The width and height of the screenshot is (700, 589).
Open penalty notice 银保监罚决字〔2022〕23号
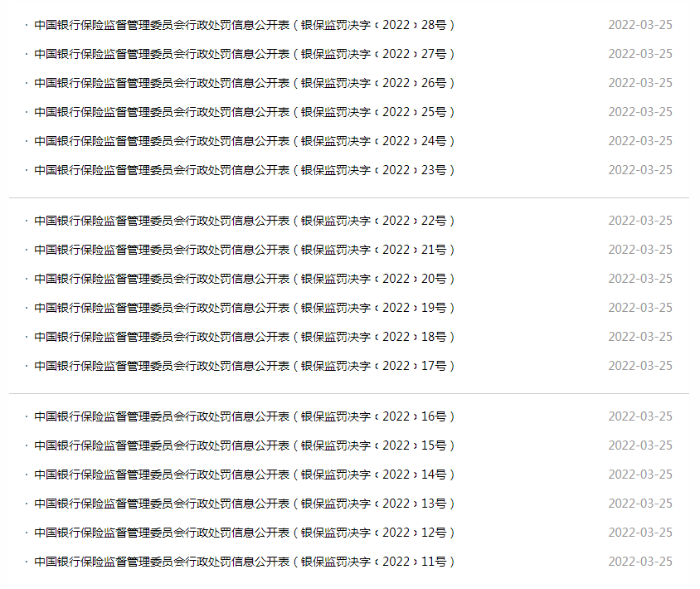pyautogui.click(x=244, y=170)
